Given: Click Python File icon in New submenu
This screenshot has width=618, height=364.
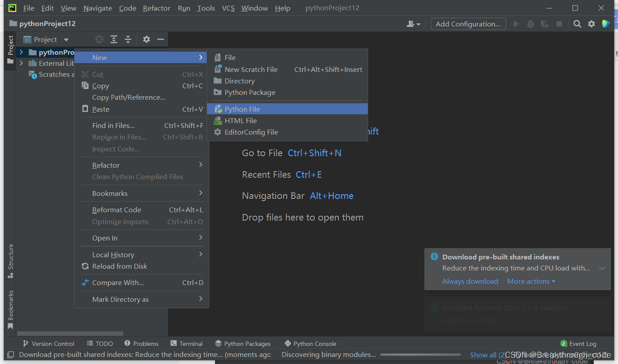Looking at the screenshot, I should click(x=218, y=109).
